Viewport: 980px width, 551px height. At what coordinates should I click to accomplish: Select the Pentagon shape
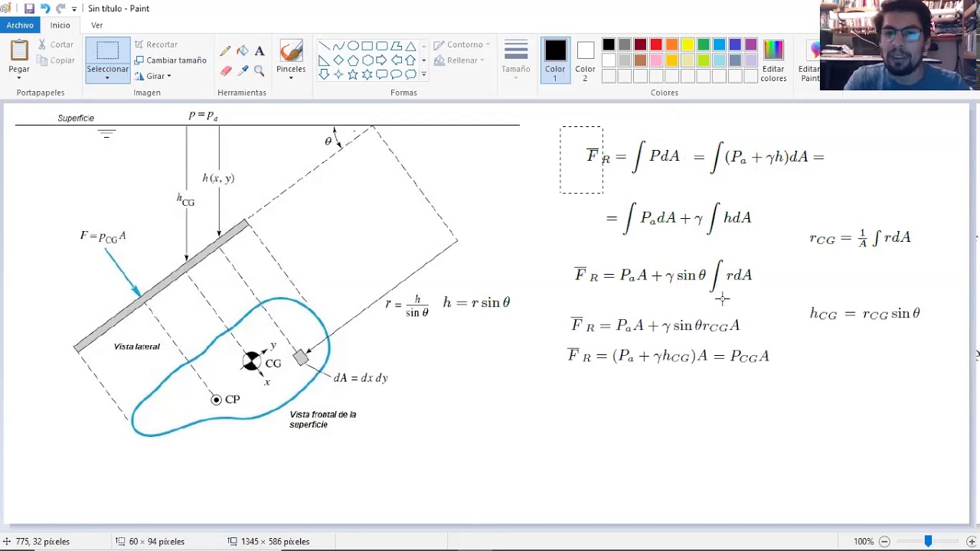[x=353, y=60]
